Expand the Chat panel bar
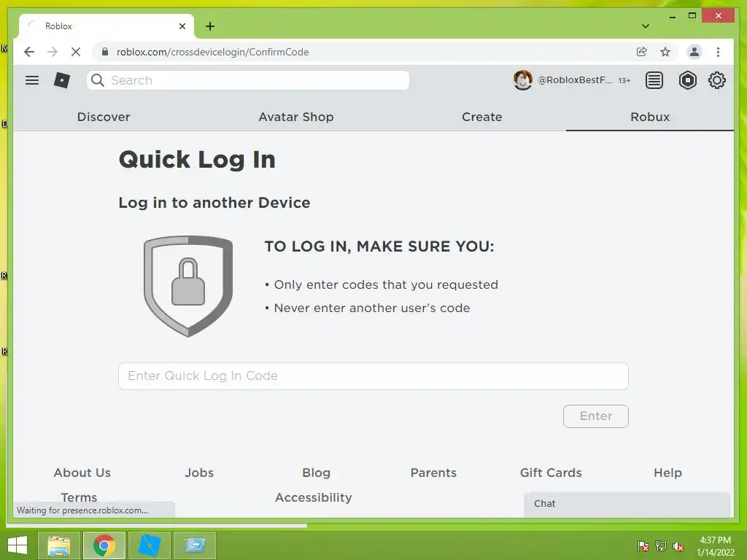Image resolution: width=747 pixels, height=560 pixels. click(627, 504)
